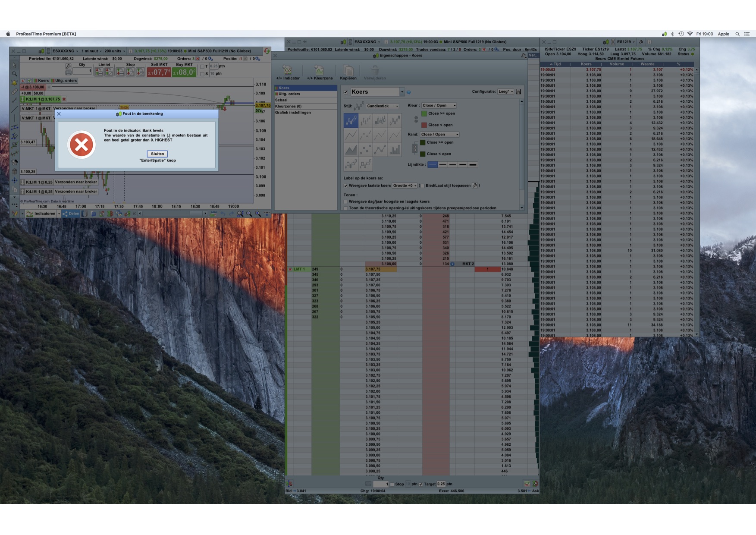This screenshot has width=756, height=535.
Task: Click the Qty input field in chart window
Action: [x=82, y=71]
